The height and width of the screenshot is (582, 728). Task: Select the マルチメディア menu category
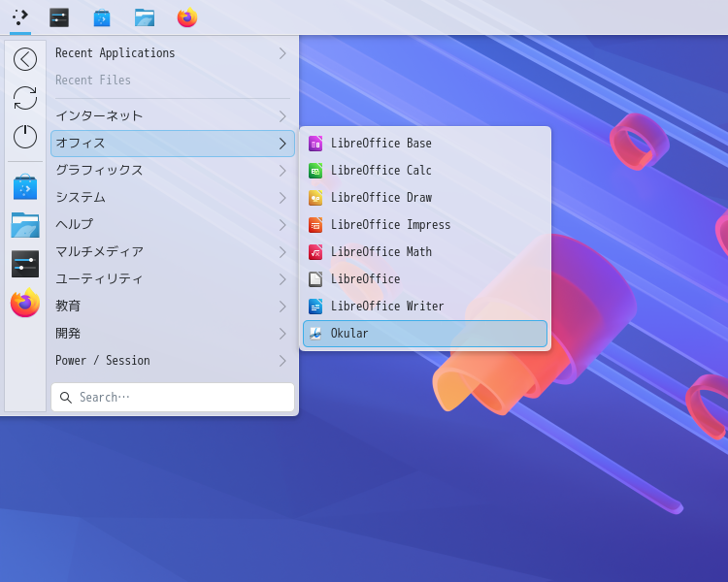tap(99, 252)
